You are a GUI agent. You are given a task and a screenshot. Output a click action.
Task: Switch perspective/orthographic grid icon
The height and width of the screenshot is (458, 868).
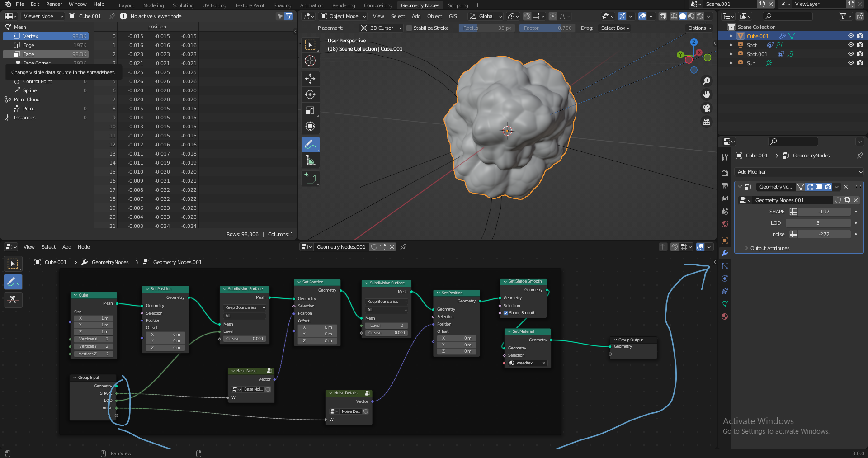pyautogui.click(x=707, y=122)
